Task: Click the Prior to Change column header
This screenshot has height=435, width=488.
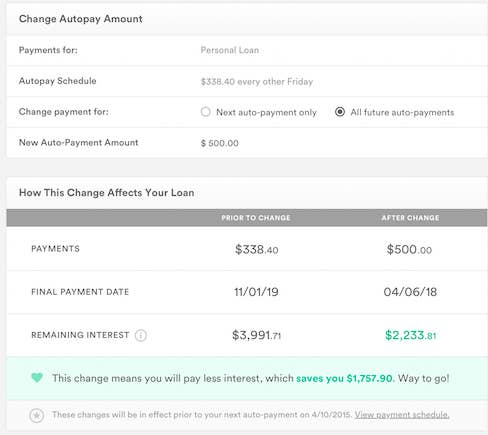Action: [x=256, y=218]
